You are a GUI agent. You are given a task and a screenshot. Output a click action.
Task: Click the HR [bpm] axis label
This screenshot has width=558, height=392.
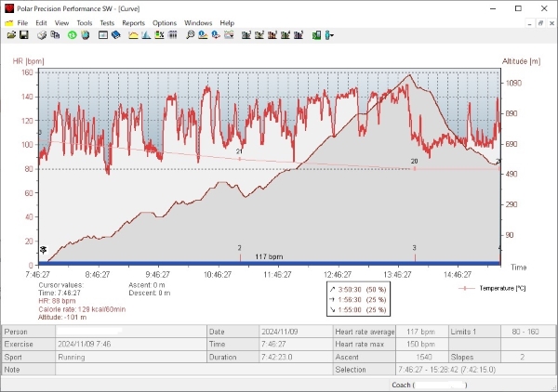point(29,61)
